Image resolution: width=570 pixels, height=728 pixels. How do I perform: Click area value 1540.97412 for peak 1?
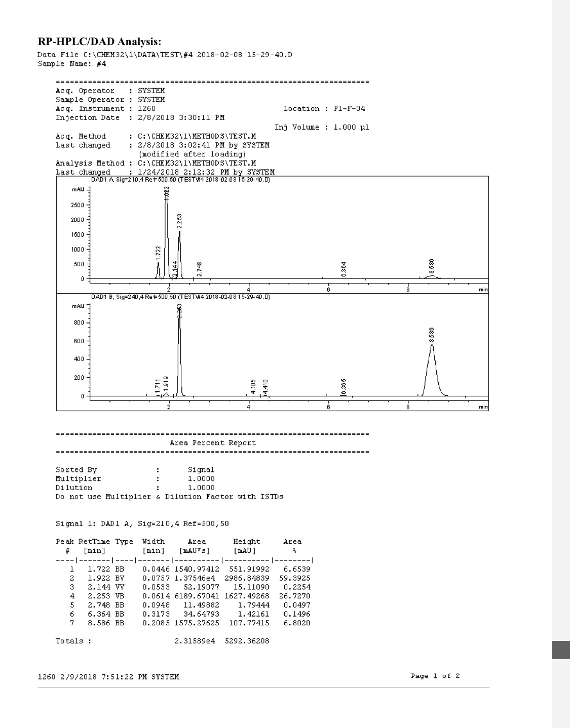197,570
